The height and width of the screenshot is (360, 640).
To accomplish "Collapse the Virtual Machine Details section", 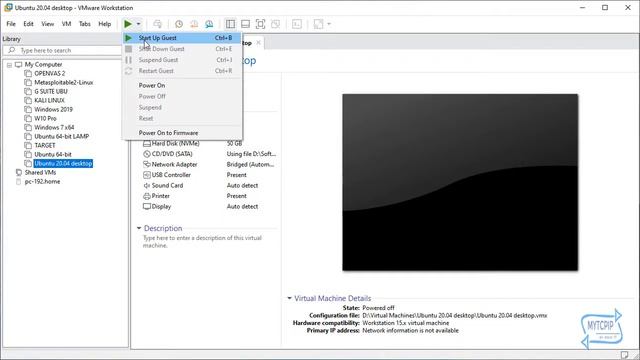I will pos(289,298).
